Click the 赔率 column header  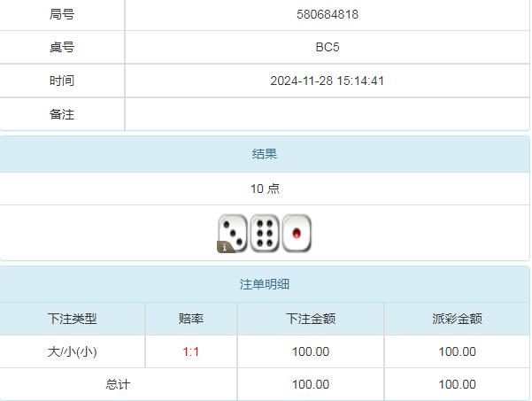tap(191, 319)
